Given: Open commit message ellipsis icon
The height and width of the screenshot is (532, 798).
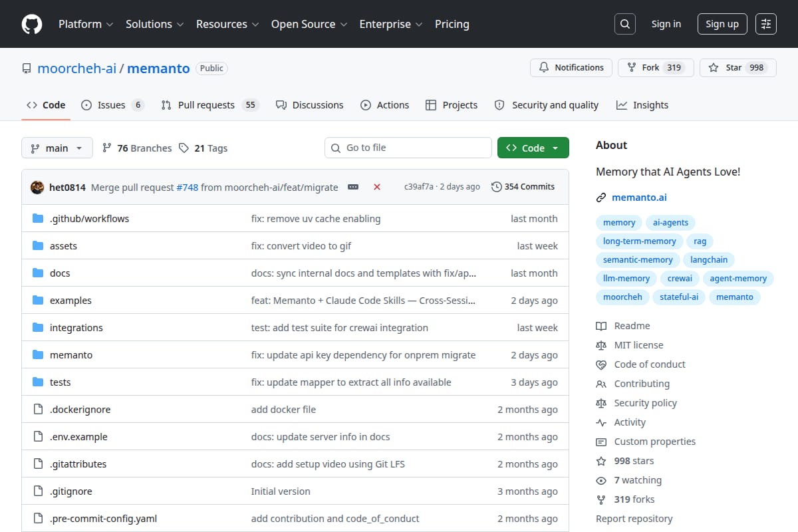Looking at the screenshot, I should [x=353, y=187].
